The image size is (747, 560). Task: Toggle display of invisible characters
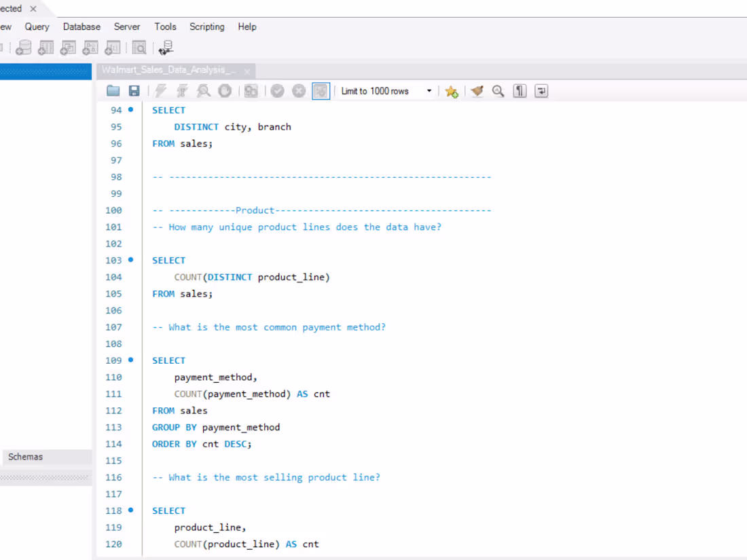pyautogui.click(x=520, y=90)
